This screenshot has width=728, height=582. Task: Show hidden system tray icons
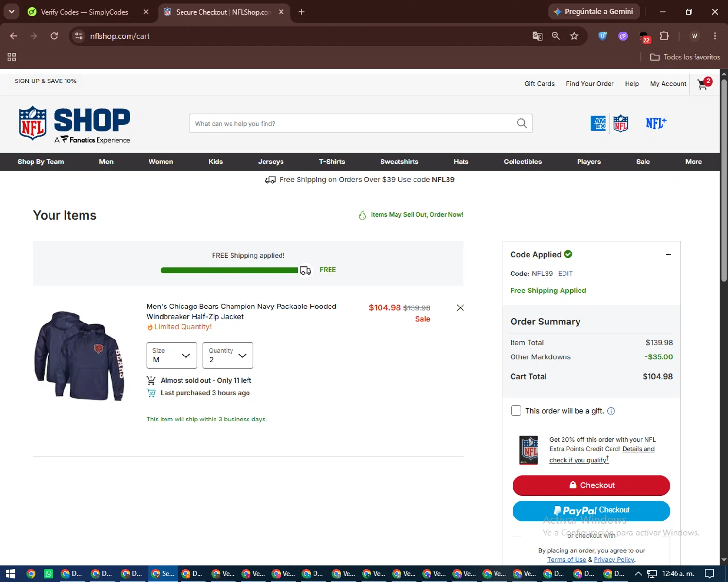point(638,574)
